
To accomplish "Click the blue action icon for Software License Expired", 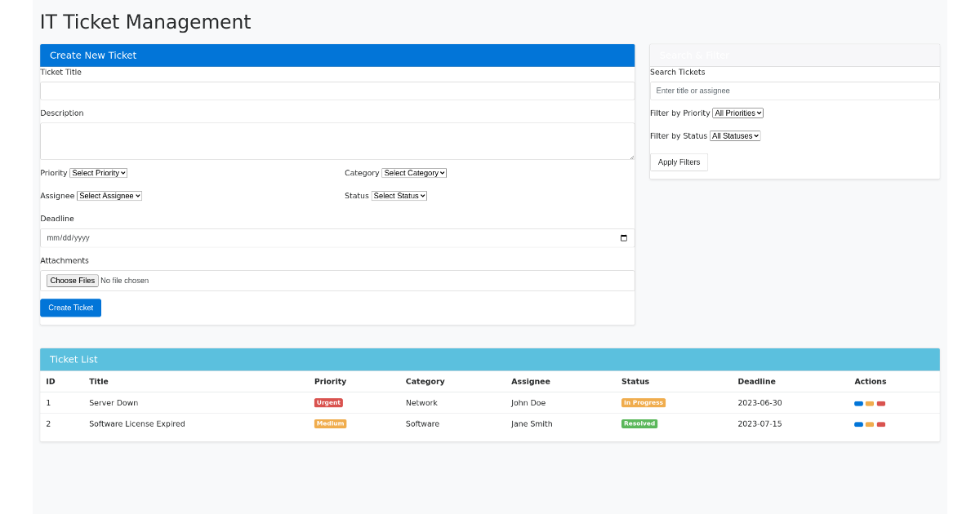I will point(858,424).
